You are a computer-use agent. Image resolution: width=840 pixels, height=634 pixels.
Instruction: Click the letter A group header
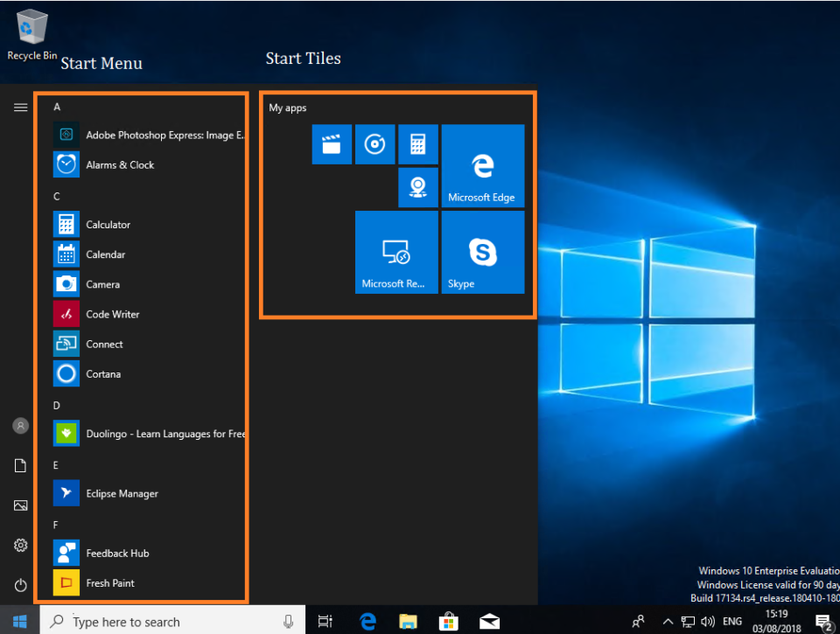click(x=57, y=107)
